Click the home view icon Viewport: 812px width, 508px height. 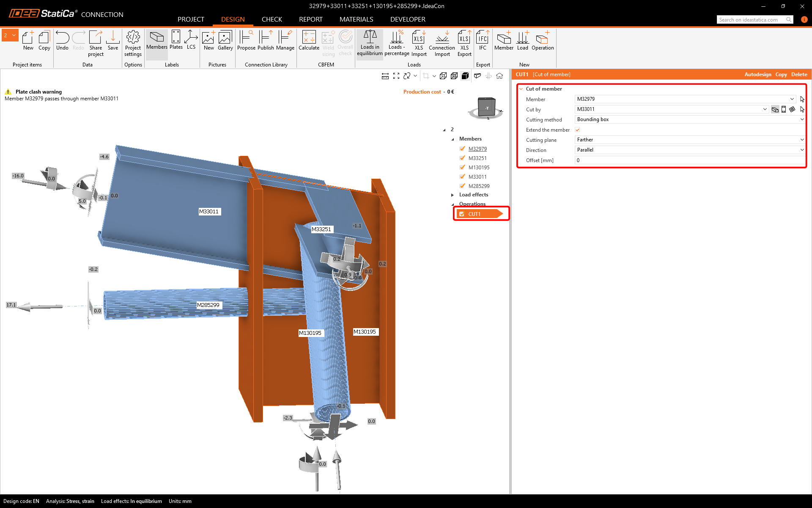coord(499,76)
